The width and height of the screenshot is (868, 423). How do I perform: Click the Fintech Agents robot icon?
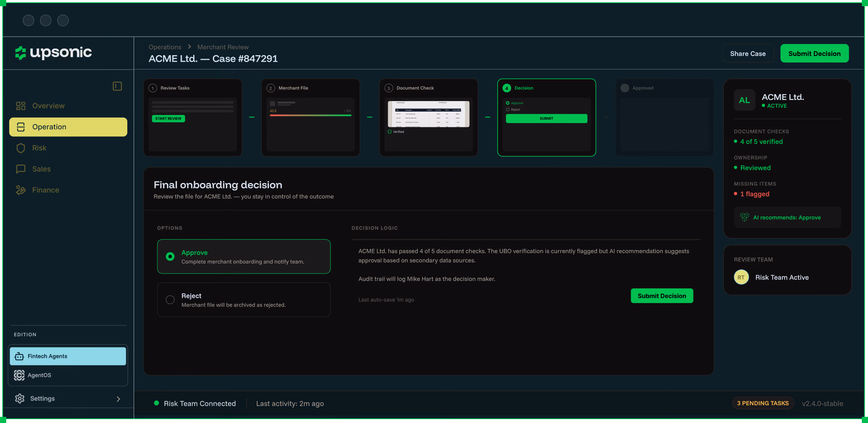click(x=19, y=356)
